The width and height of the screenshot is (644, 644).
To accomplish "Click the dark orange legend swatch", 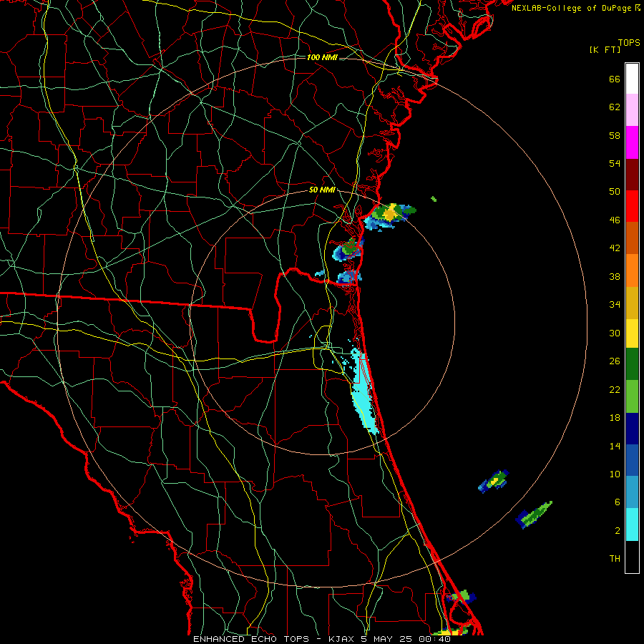I will point(632,238).
